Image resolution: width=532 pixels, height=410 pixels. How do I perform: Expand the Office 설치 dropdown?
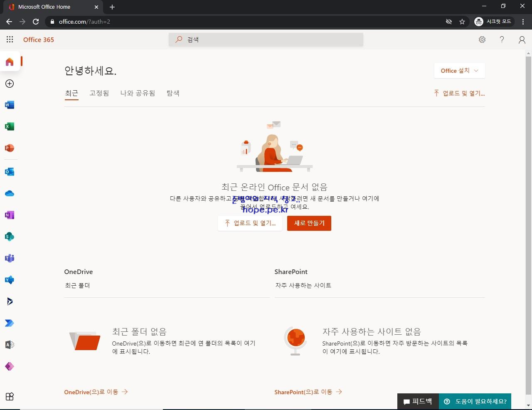pyautogui.click(x=459, y=71)
